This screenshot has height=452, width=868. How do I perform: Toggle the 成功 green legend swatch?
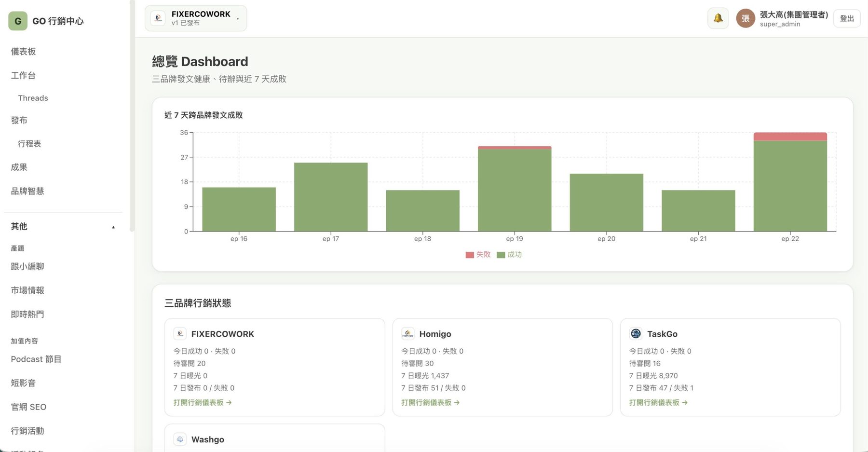(x=501, y=255)
